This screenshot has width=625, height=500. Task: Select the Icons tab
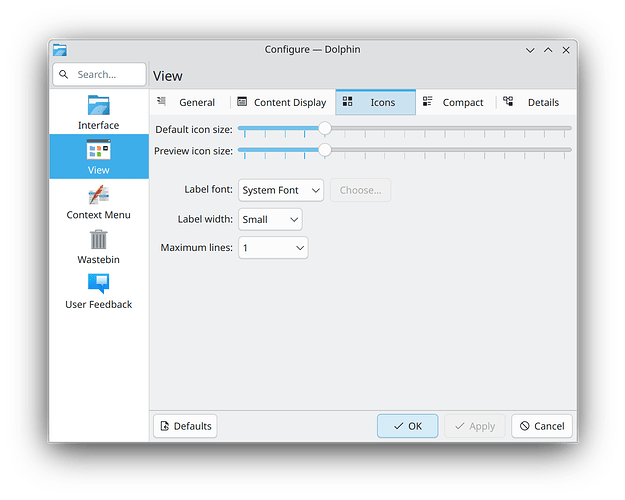375,102
